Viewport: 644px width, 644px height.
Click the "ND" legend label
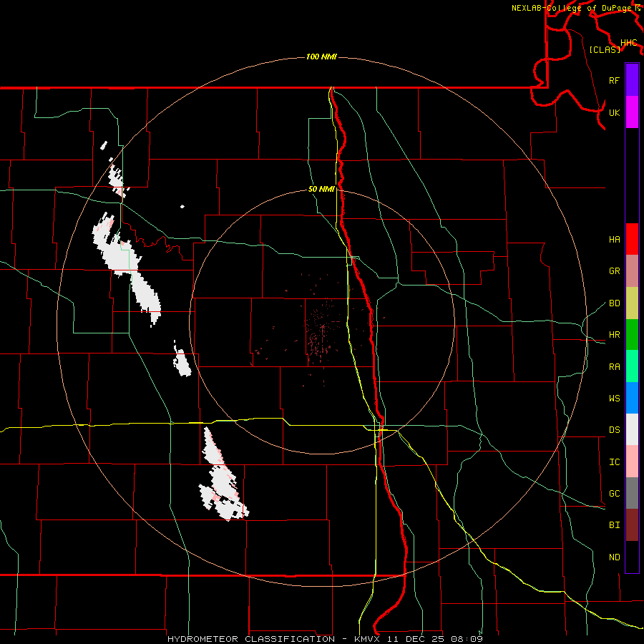pyautogui.click(x=614, y=557)
